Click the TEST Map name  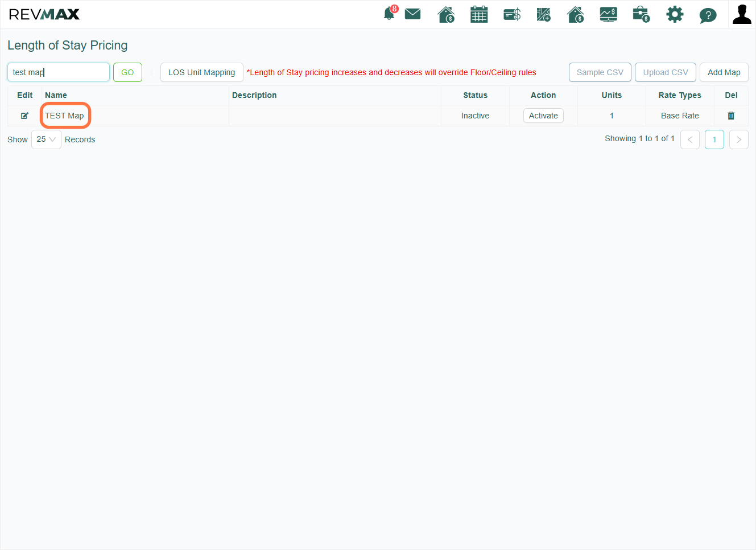64,116
